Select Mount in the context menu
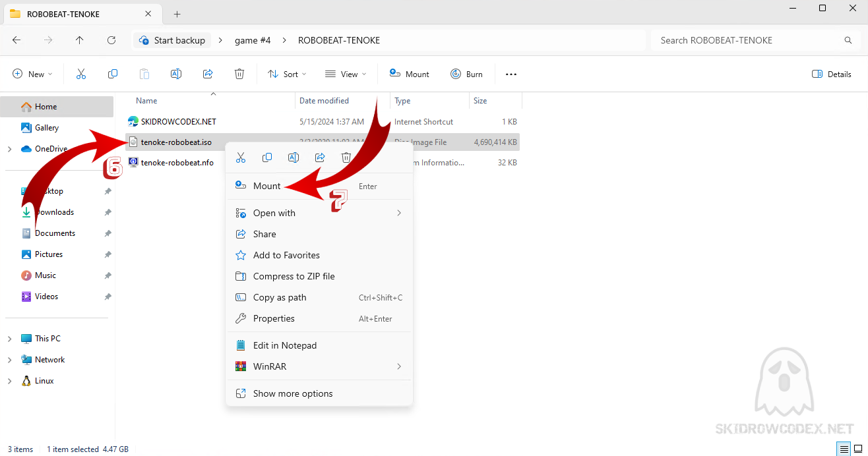 coord(319,186)
